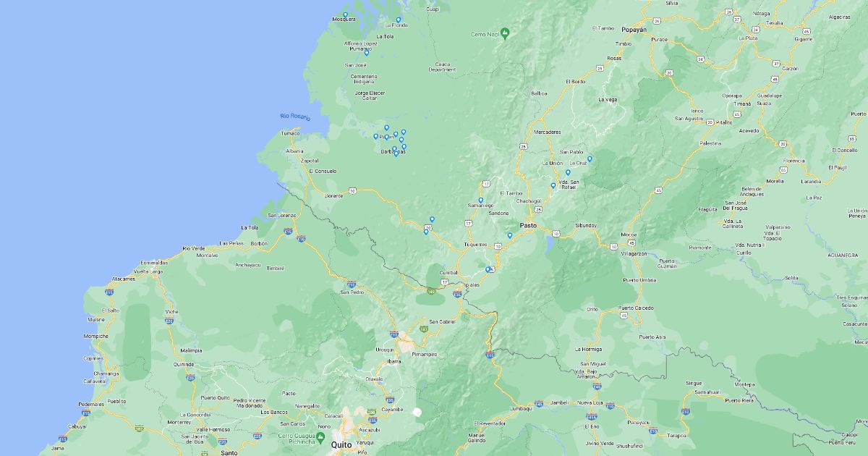The width and height of the screenshot is (868, 456).
Task: Select the blue pin above Mosquera
Action: 345,14
